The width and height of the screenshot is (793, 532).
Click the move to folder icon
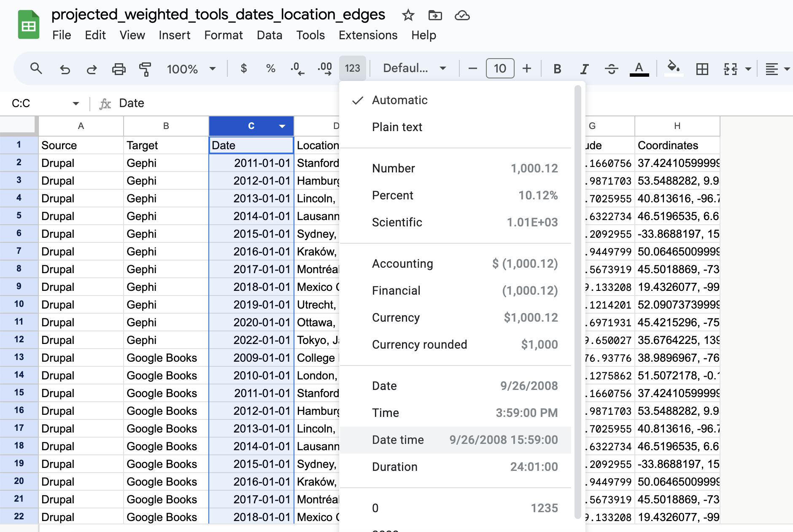435,16
